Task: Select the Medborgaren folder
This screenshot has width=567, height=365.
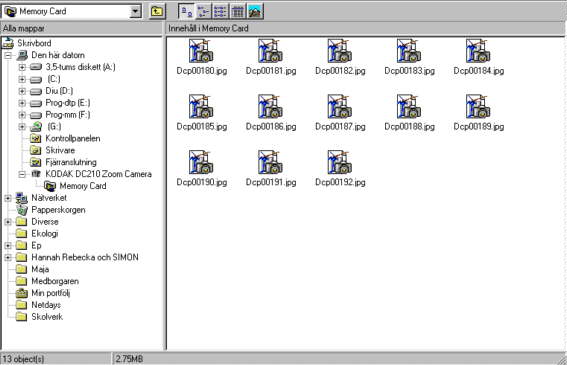Action: click(55, 281)
